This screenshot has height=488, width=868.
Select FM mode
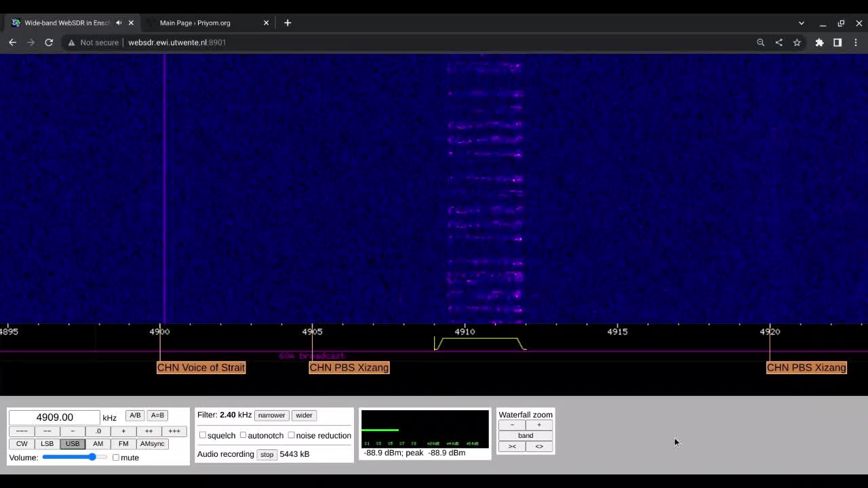[123, 444]
